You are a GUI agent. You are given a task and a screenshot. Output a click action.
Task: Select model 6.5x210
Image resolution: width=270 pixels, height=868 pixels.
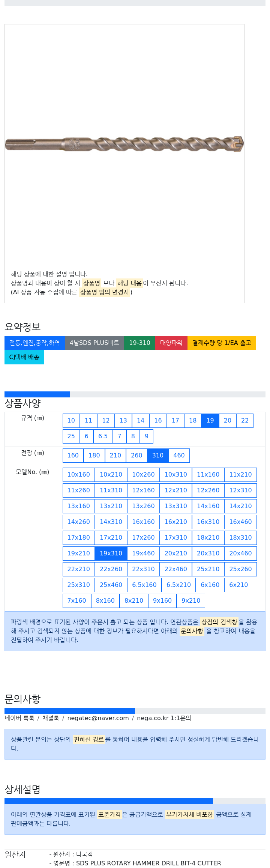[x=178, y=585]
